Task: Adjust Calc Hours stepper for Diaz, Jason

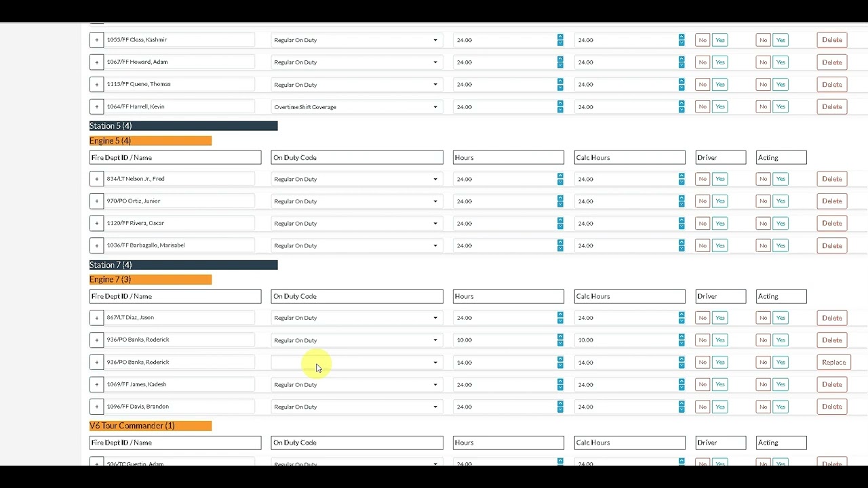Action: coord(682,318)
